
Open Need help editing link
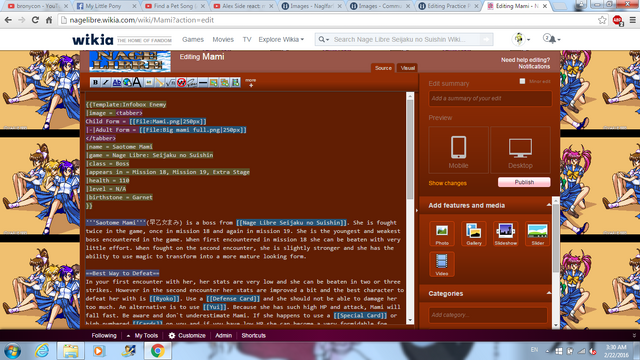point(525,60)
